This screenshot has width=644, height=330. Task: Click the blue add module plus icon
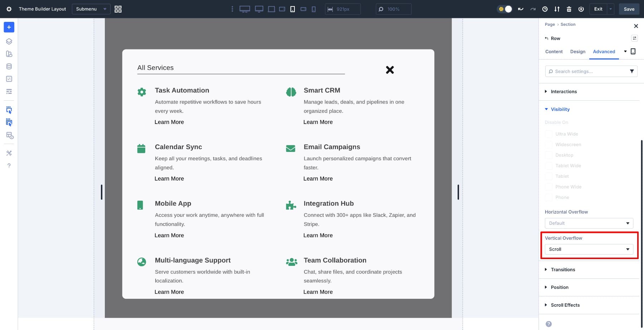point(9,27)
